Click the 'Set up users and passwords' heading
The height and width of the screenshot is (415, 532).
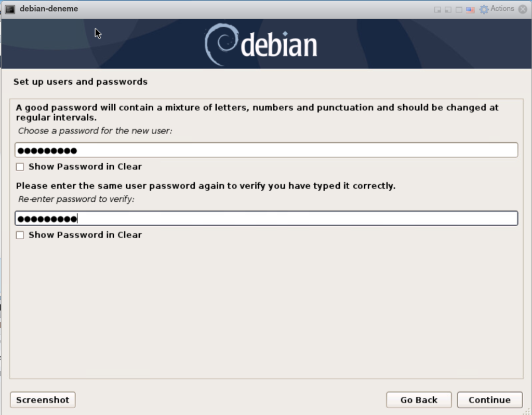(81, 82)
